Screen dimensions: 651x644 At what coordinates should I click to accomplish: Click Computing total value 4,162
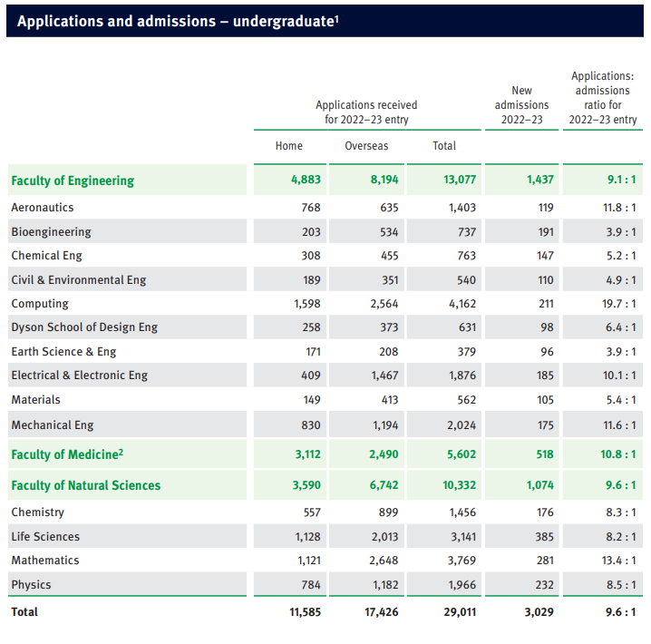point(462,304)
